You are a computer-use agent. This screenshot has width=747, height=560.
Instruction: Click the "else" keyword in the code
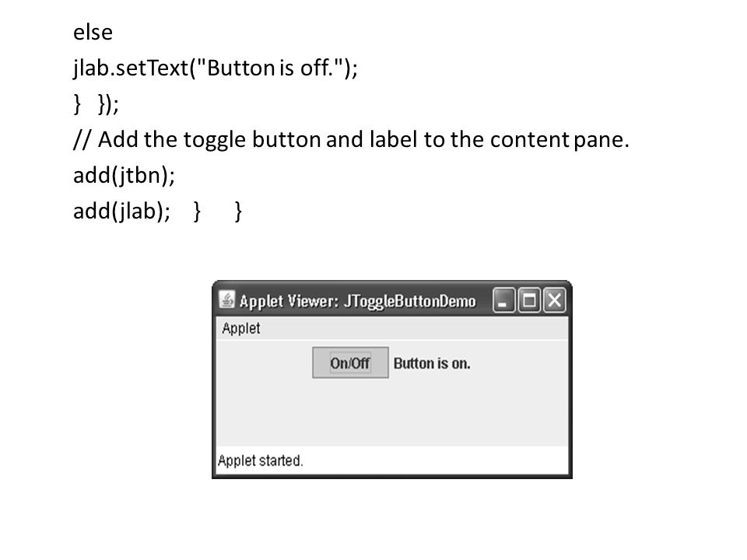pyautogui.click(x=93, y=33)
